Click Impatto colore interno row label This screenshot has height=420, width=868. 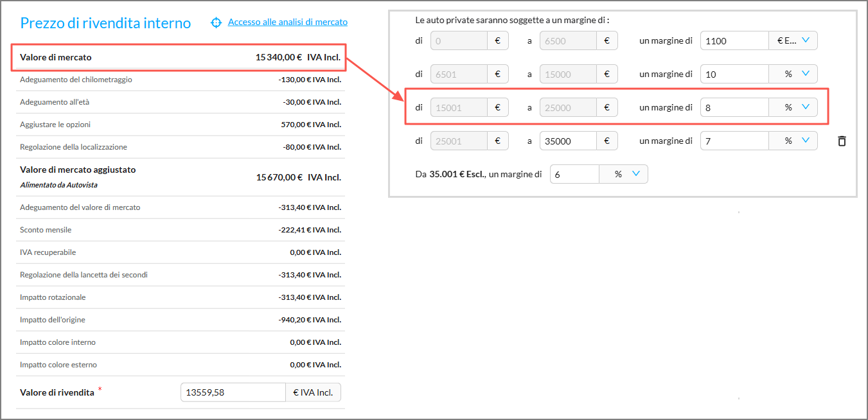(x=58, y=342)
